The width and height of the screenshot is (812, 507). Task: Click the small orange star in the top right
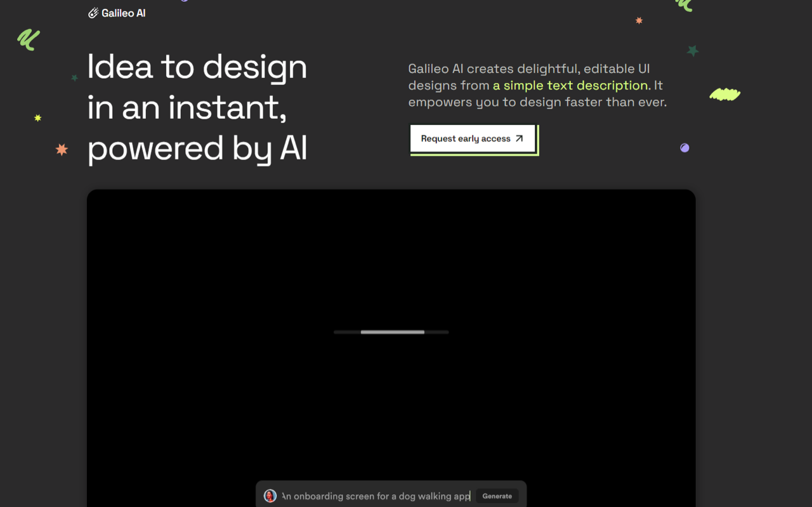pos(639,21)
